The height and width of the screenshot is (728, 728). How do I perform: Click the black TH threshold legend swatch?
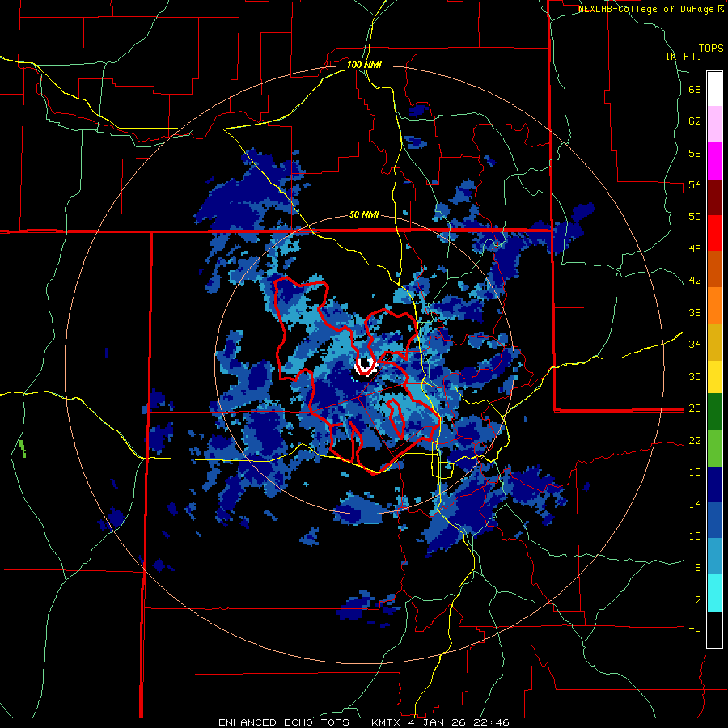(x=714, y=629)
